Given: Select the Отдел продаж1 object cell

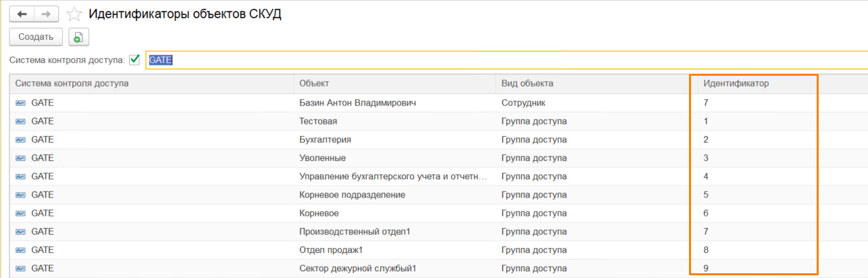Looking at the screenshot, I should click(x=331, y=250).
